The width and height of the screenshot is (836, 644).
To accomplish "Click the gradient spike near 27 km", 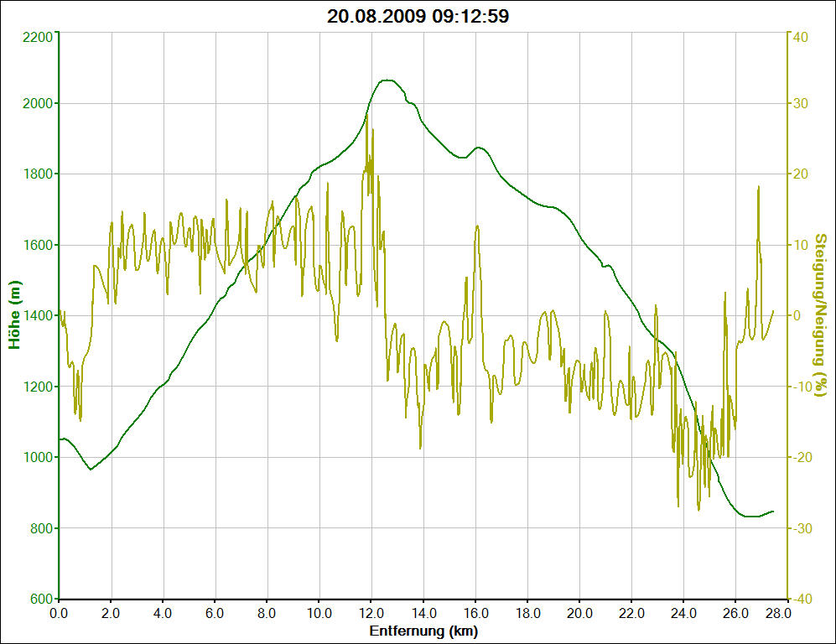I will [758, 187].
